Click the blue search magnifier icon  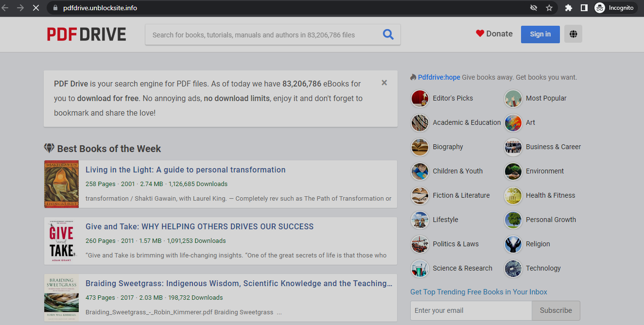pyautogui.click(x=388, y=34)
